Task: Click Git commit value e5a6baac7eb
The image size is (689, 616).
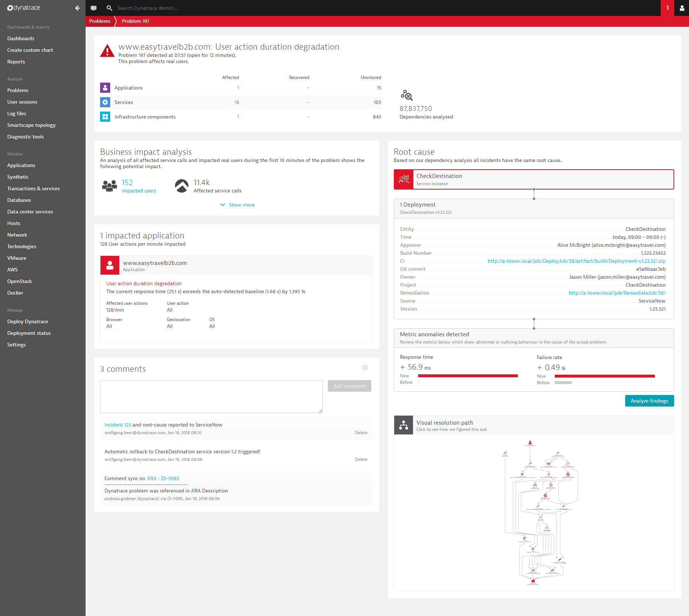Action: coord(651,269)
